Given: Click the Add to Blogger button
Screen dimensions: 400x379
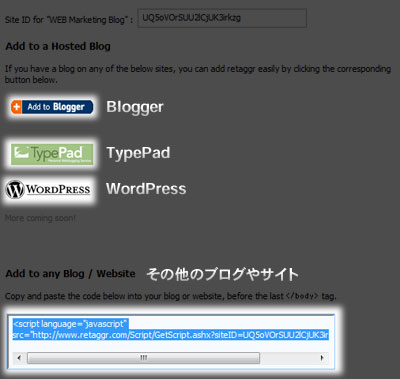Looking at the screenshot, I should click(52, 107).
